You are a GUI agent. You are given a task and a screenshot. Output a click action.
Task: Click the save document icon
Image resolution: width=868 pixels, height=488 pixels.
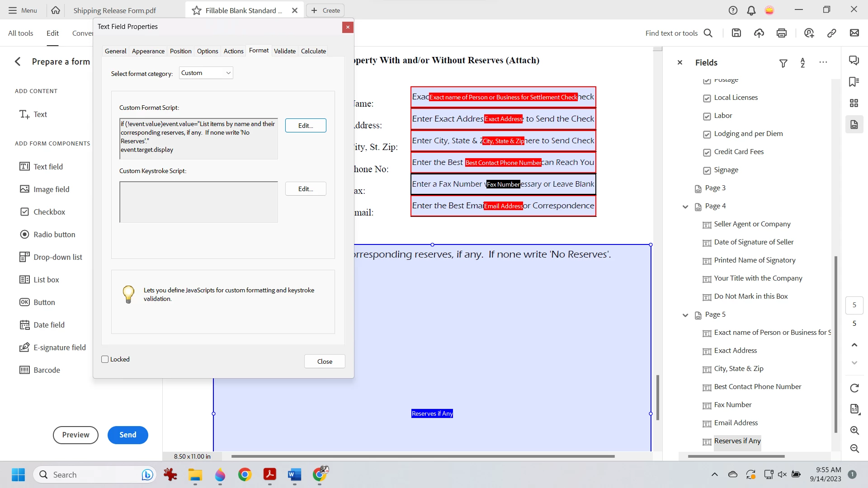[x=736, y=33]
